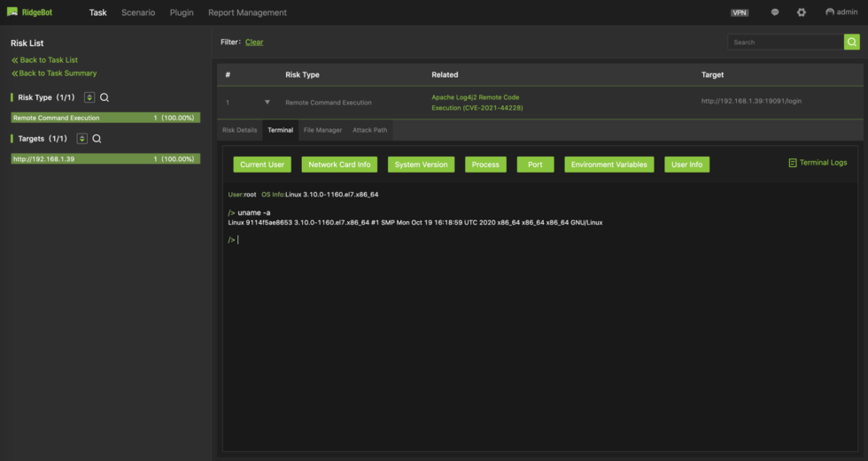Click into the Search input field
Screen dimensions: 868x461
pos(785,42)
